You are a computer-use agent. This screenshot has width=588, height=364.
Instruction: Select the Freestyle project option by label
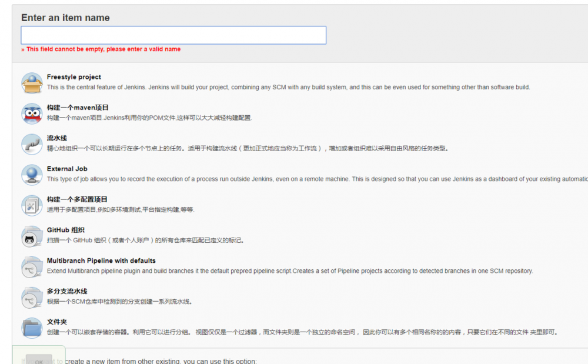coord(72,77)
